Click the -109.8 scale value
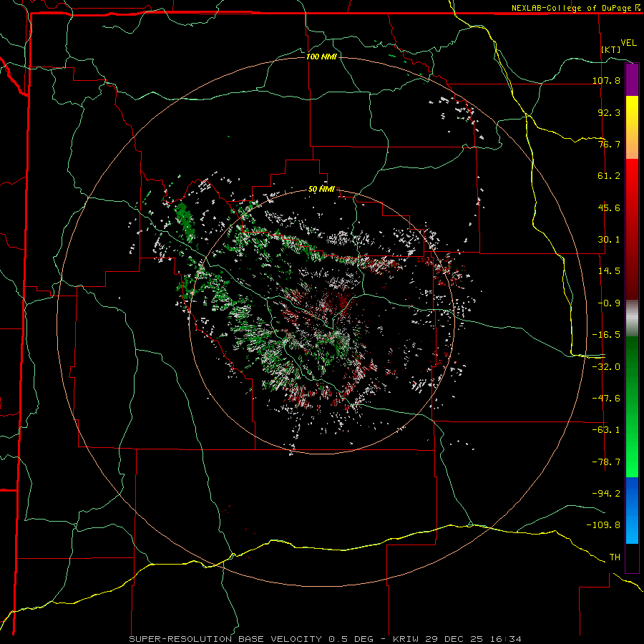Viewport: 644px width, 644px height. [603, 525]
